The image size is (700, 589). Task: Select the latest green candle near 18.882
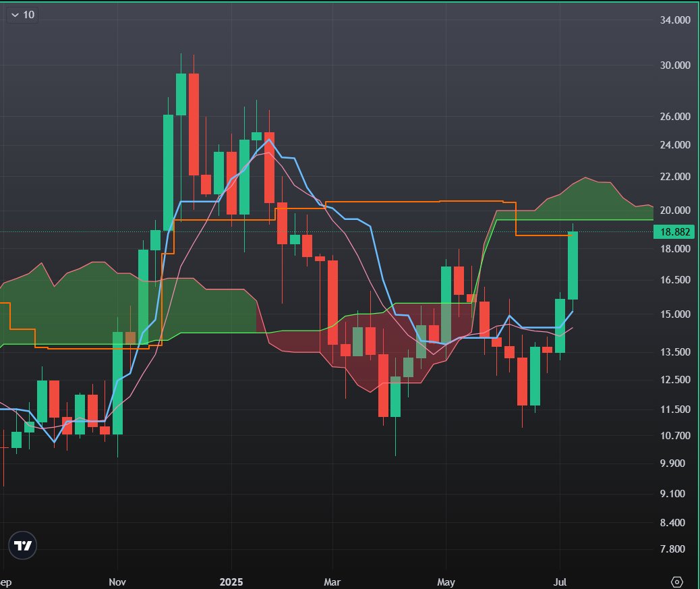573,265
